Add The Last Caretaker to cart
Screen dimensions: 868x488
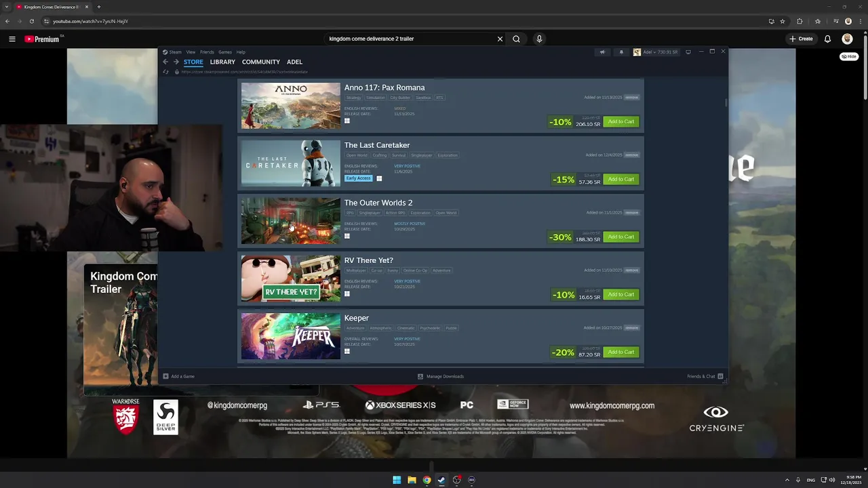pyautogui.click(x=621, y=180)
